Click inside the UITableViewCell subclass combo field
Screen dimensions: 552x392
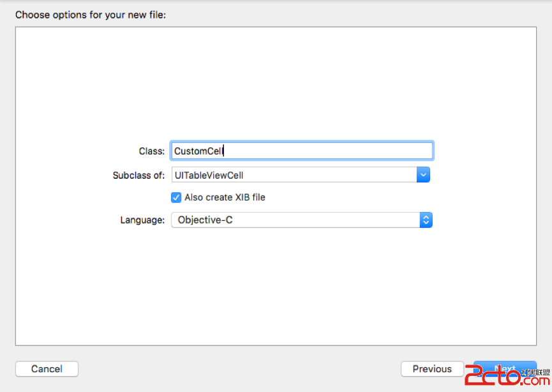pos(294,175)
